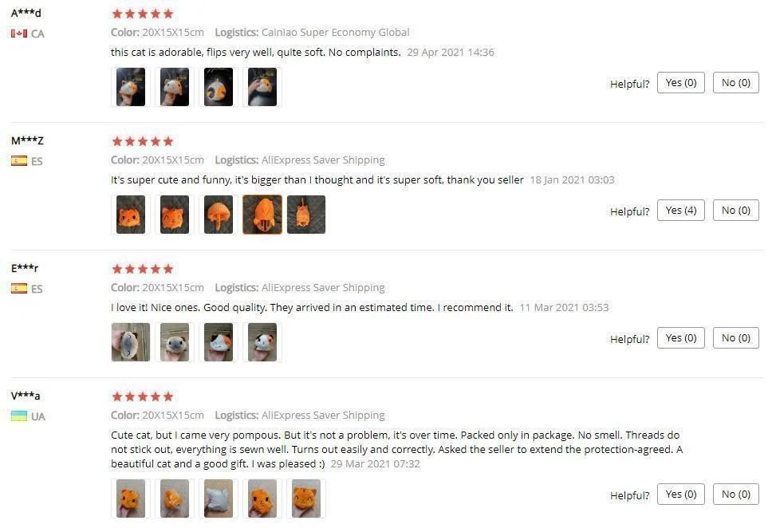
Task: Open first photo in A***d's review
Action: click(x=131, y=87)
